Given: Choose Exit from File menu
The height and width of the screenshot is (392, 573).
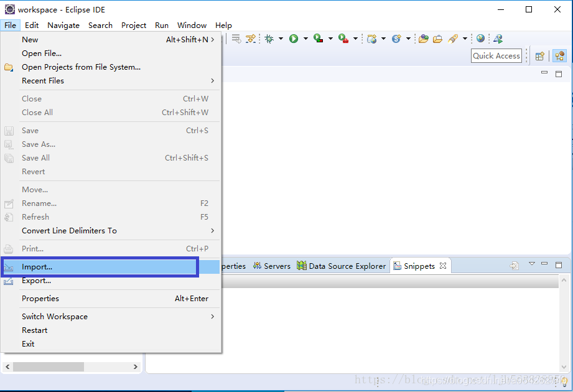Looking at the screenshot, I should pyautogui.click(x=111, y=343).
